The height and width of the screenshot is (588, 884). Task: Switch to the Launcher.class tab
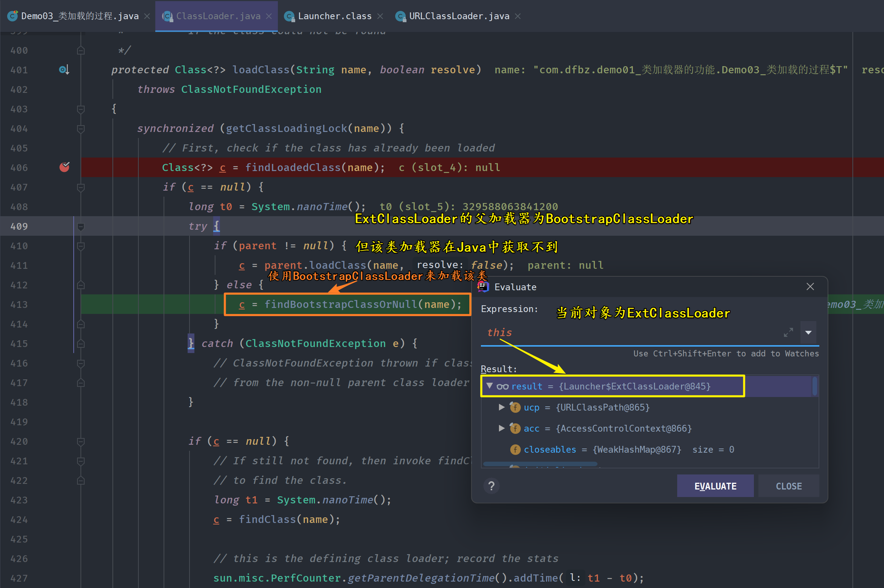(334, 16)
